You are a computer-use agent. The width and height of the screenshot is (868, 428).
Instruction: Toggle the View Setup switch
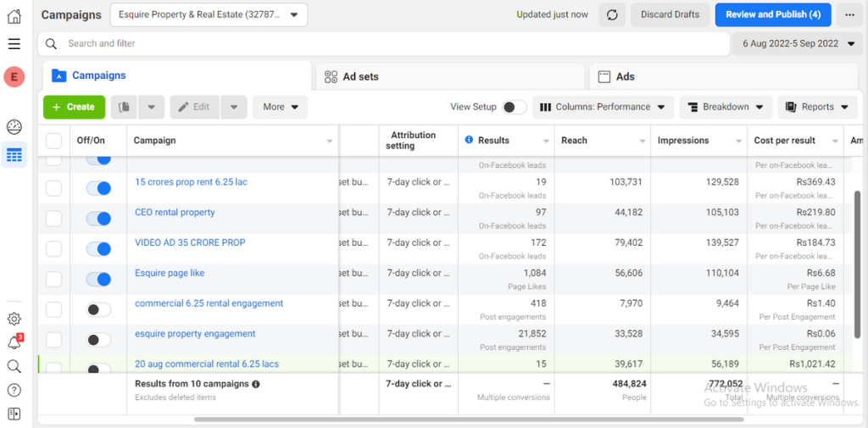point(513,107)
